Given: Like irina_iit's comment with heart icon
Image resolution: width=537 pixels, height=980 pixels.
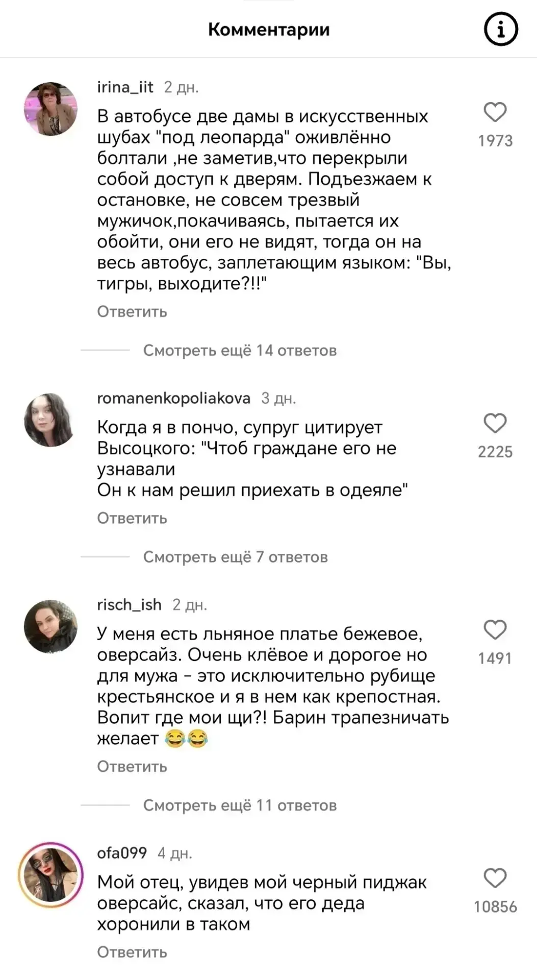Looking at the screenshot, I should pyautogui.click(x=495, y=113).
